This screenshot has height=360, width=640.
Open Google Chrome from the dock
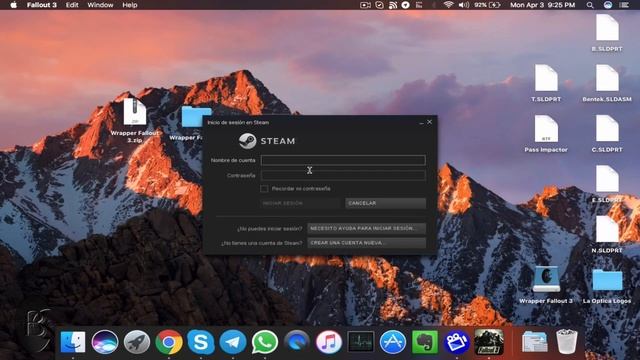coord(169,342)
